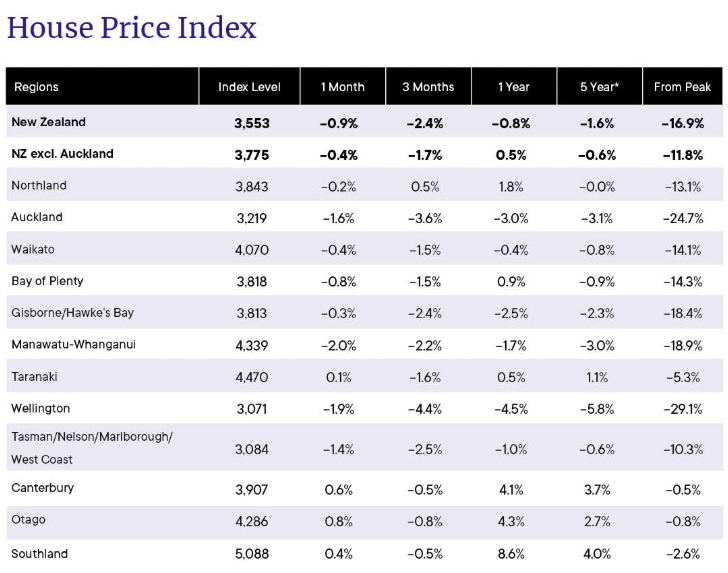
Task: Select the NZ excl. Auckland row label
Action: [x=62, y=154]
